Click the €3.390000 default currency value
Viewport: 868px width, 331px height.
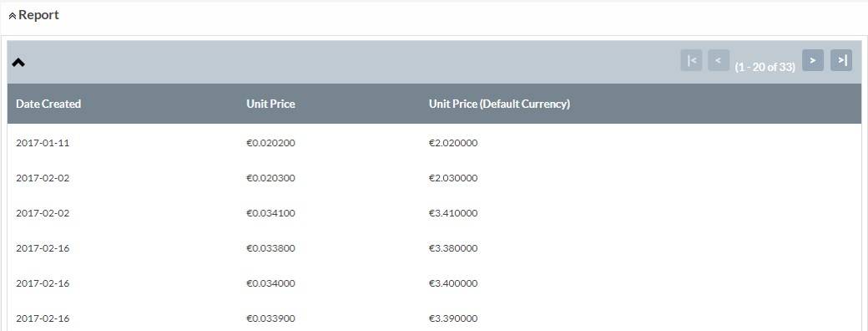pyautogui.click(x=453, y=318)
